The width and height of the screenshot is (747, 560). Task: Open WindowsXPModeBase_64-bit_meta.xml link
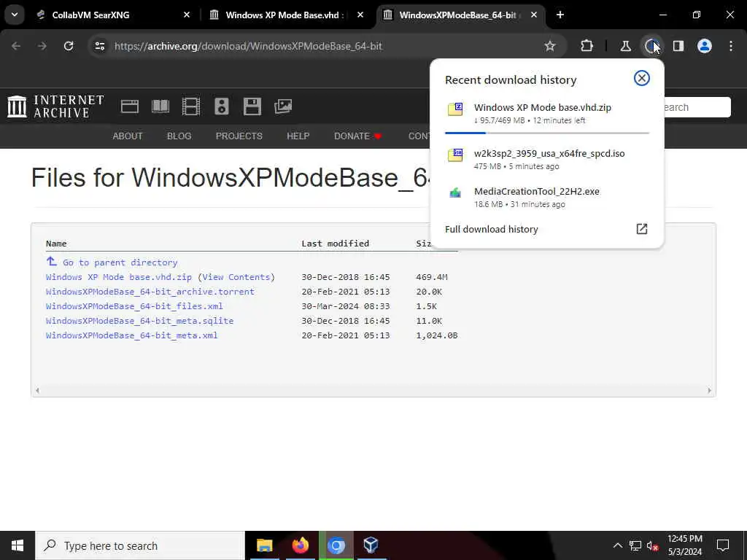[131, 335]
